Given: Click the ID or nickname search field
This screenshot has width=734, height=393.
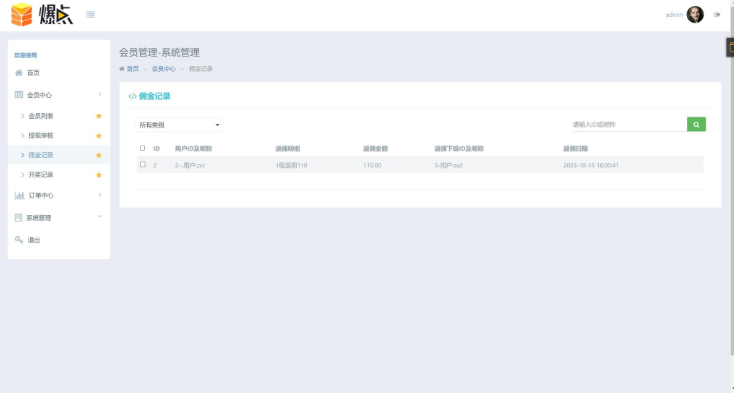Looking at the screenshot, I should (x=629, y=124).
